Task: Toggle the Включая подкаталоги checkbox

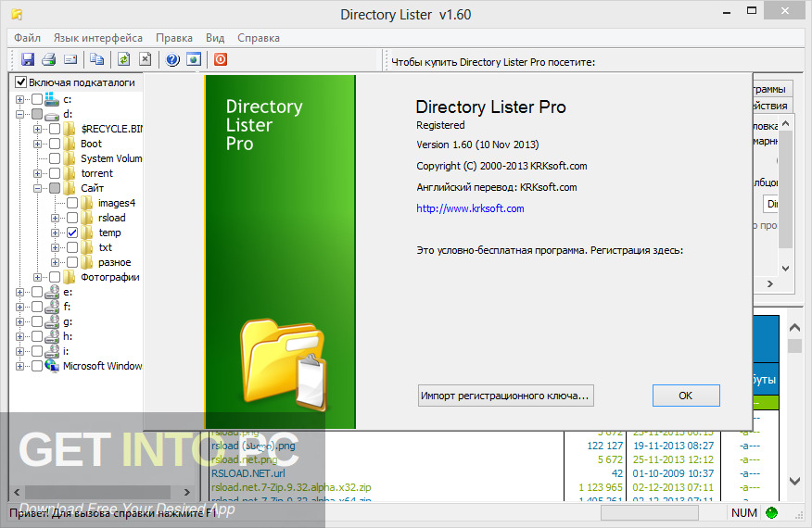Action: pos(21,82)
